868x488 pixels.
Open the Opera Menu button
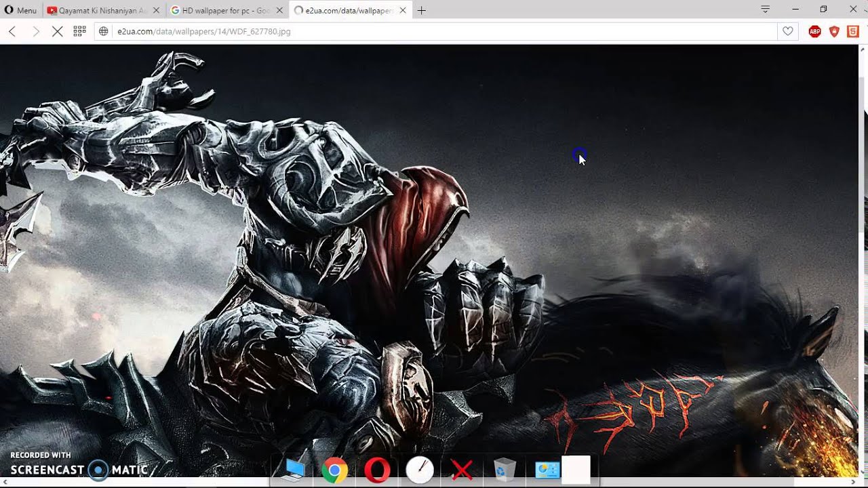(20, 10)
